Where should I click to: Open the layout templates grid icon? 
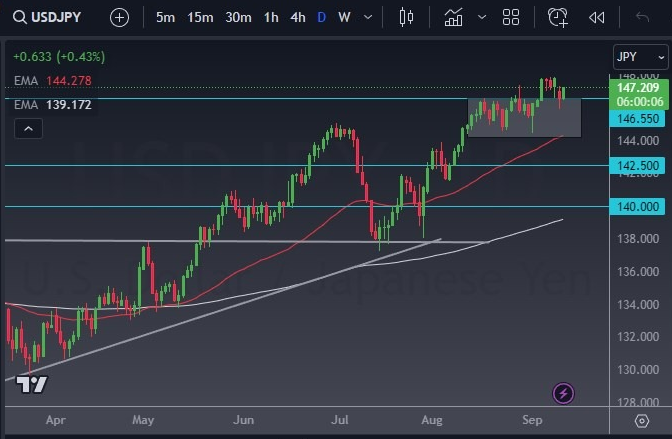tap(511, 17)
